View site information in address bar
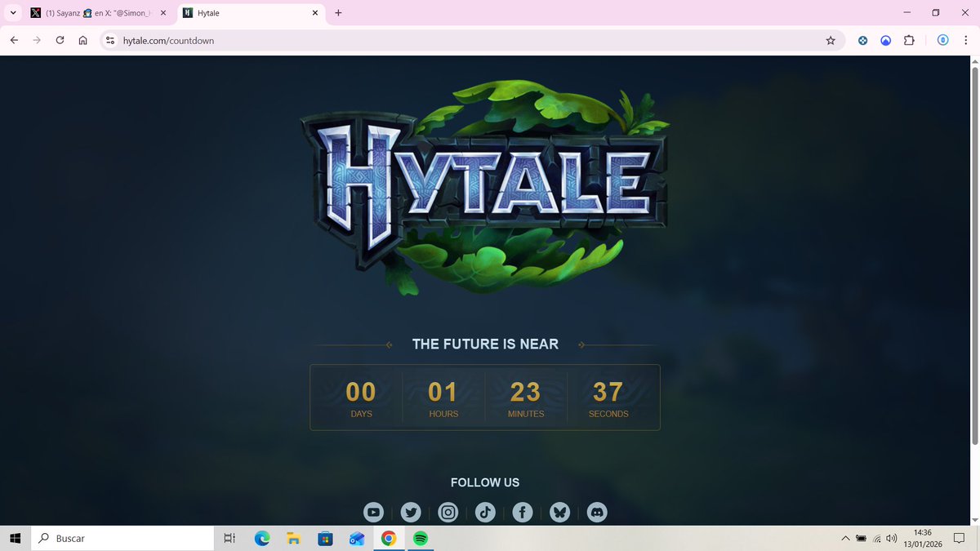The width and height of the screenshot is (980, 551). pos(111,40)
